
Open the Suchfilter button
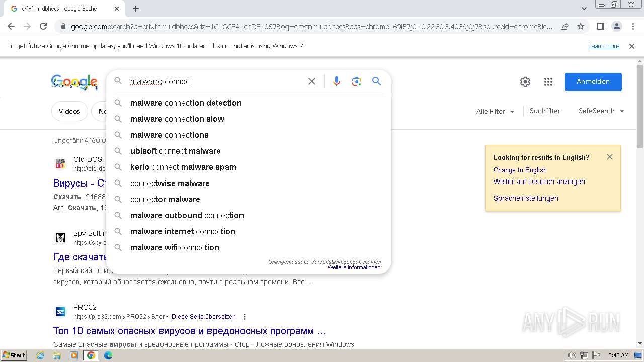pos(545,111)
